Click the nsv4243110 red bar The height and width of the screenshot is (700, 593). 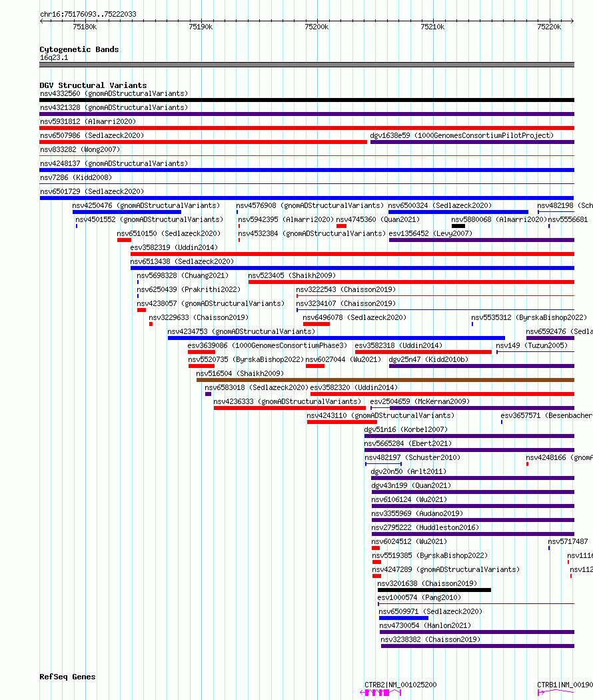tap(342, 422)
